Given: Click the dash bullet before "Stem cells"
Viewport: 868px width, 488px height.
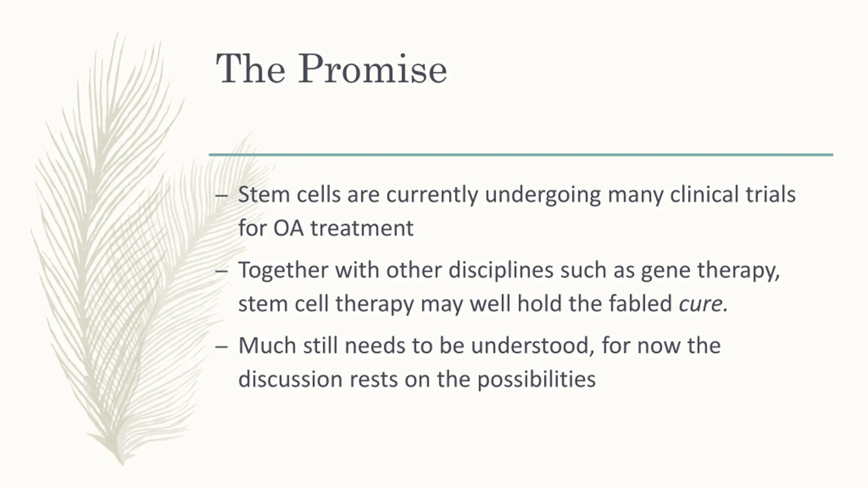Looking at the screenshot, I should coord(221,196).
